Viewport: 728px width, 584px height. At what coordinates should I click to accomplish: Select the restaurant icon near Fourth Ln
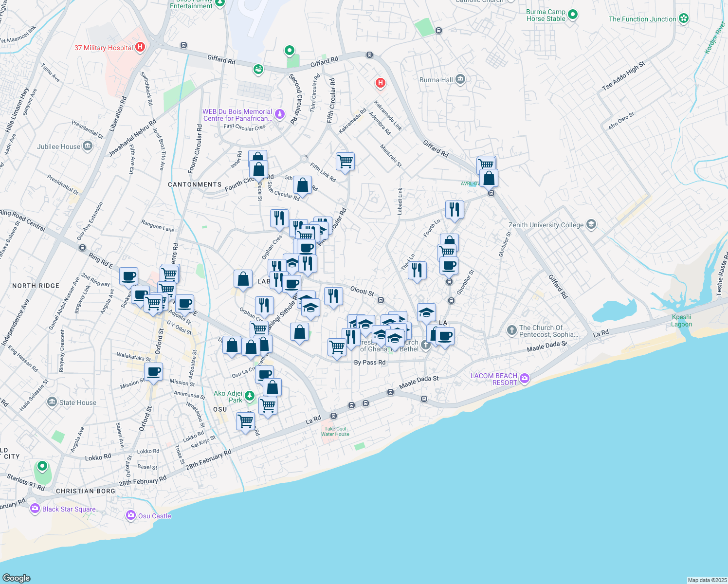click(455, 209)
